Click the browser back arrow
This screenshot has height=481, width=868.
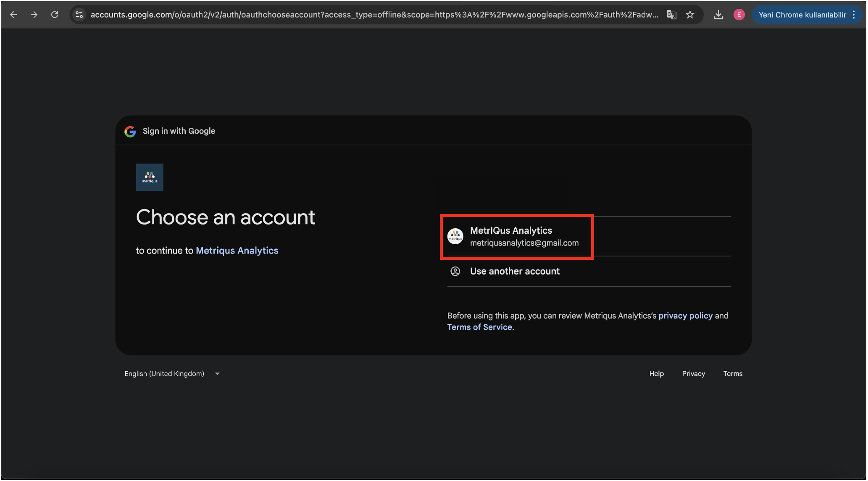click(13, 15)
